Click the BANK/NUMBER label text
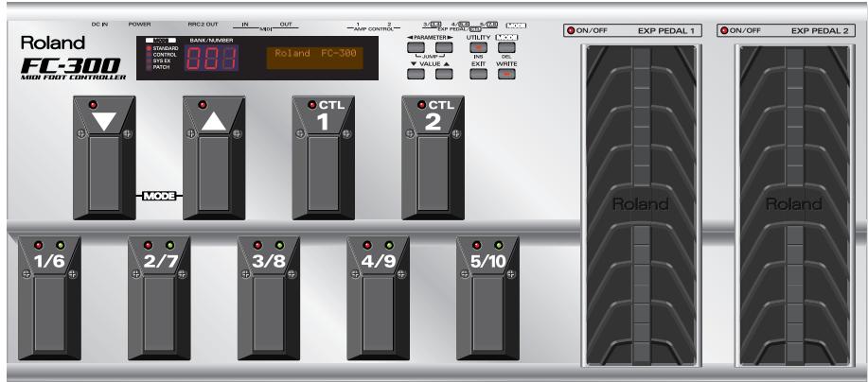868x382 pixels. [211, 41]
